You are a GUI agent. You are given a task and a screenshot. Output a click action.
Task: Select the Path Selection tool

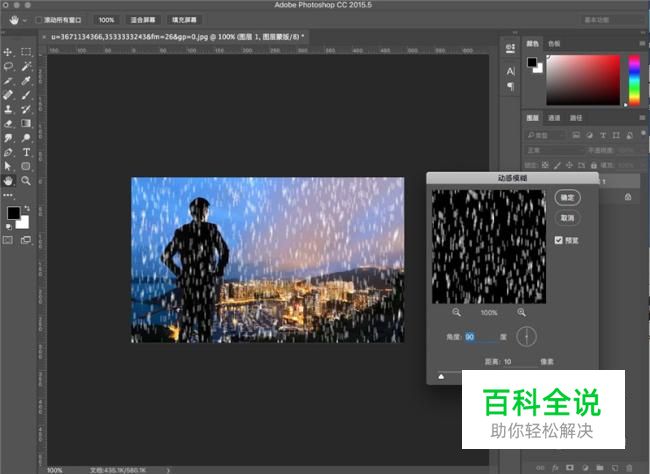point(8,166)
